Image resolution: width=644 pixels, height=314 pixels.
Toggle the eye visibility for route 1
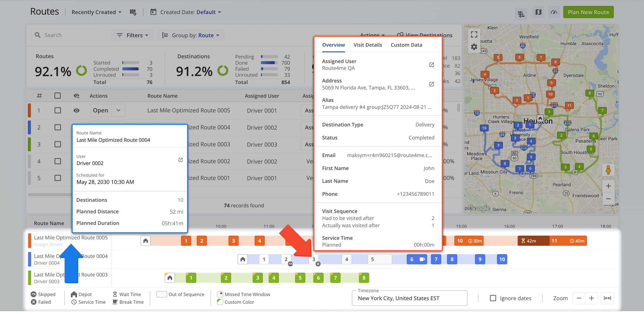click(x=76, y=110)
